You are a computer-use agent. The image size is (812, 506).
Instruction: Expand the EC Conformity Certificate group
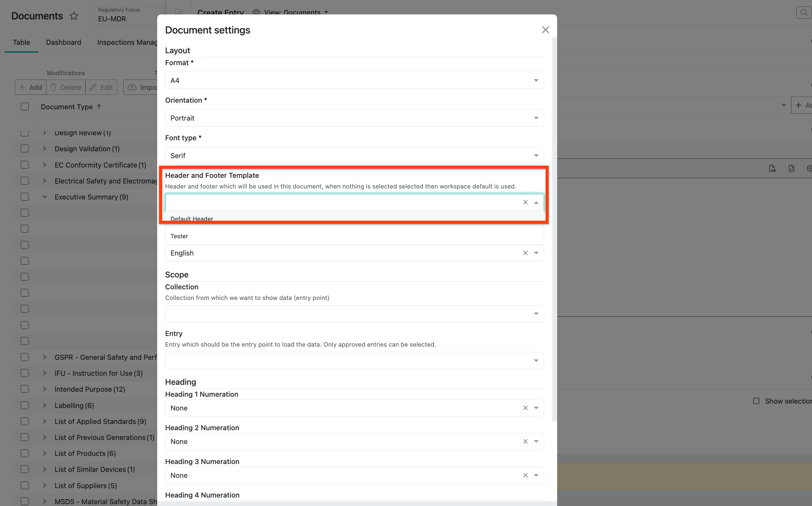(x=44, y=165)
